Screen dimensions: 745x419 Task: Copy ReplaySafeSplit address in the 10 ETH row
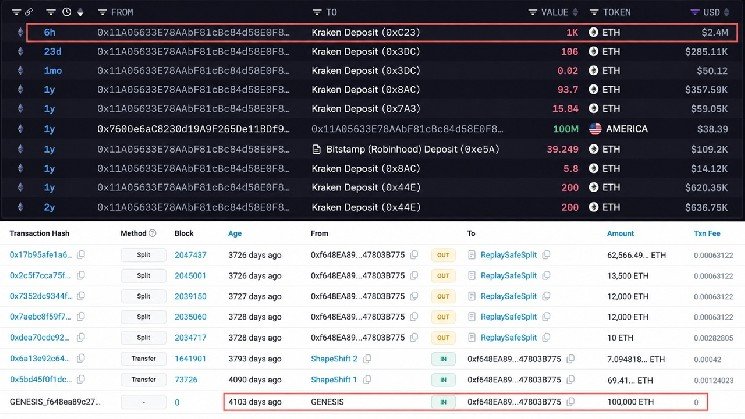546,338
